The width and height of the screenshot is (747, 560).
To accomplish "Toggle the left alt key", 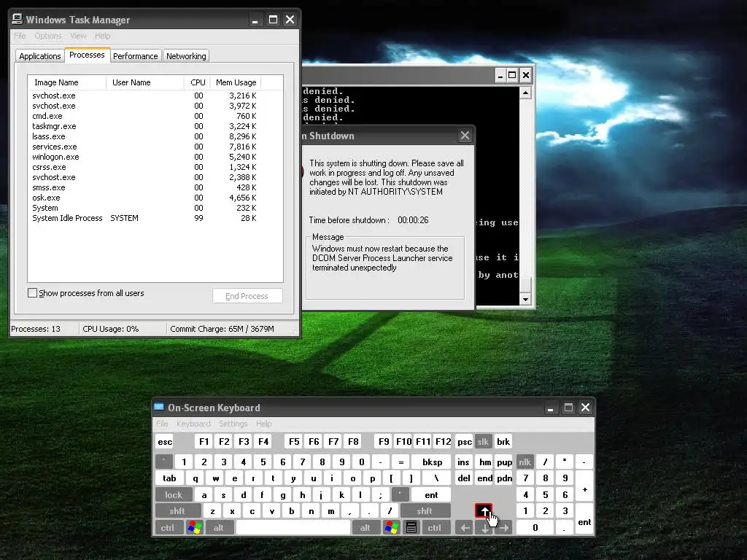I will pyautogui.click(x=219, y=528).
